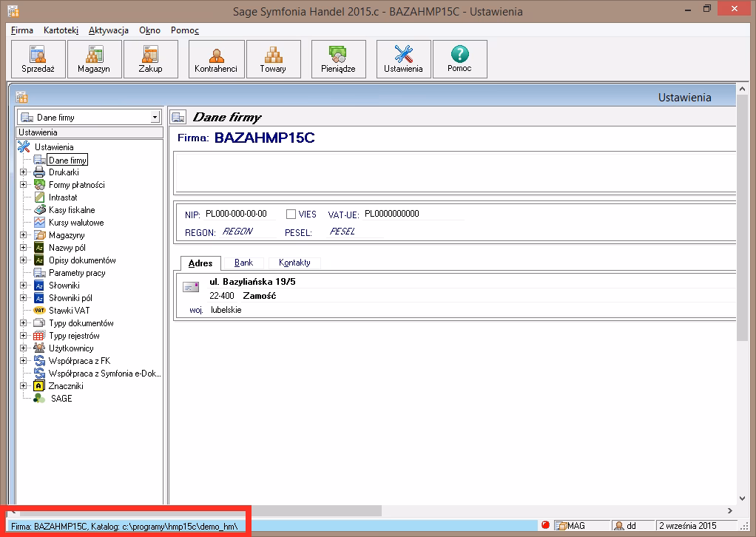Open the Kartoteki menu

[61, 30]
